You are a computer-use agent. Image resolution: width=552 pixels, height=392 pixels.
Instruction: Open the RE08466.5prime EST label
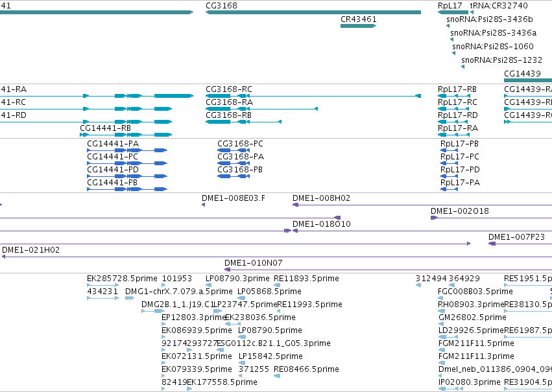point(306,369)
